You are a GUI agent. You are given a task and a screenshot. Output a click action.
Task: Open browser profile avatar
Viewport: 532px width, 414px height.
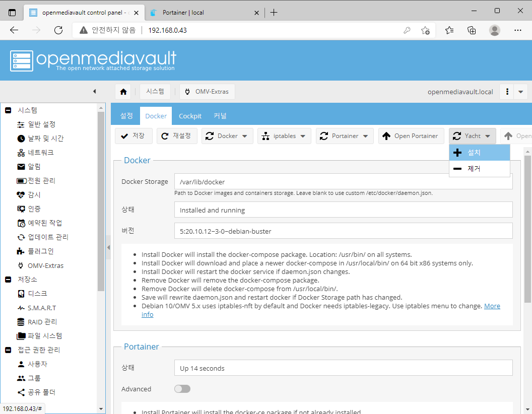[x=494, y=30]
